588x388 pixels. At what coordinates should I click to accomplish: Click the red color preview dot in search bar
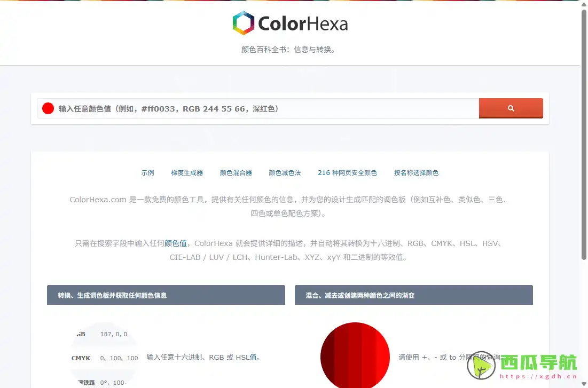pos(48,108)
